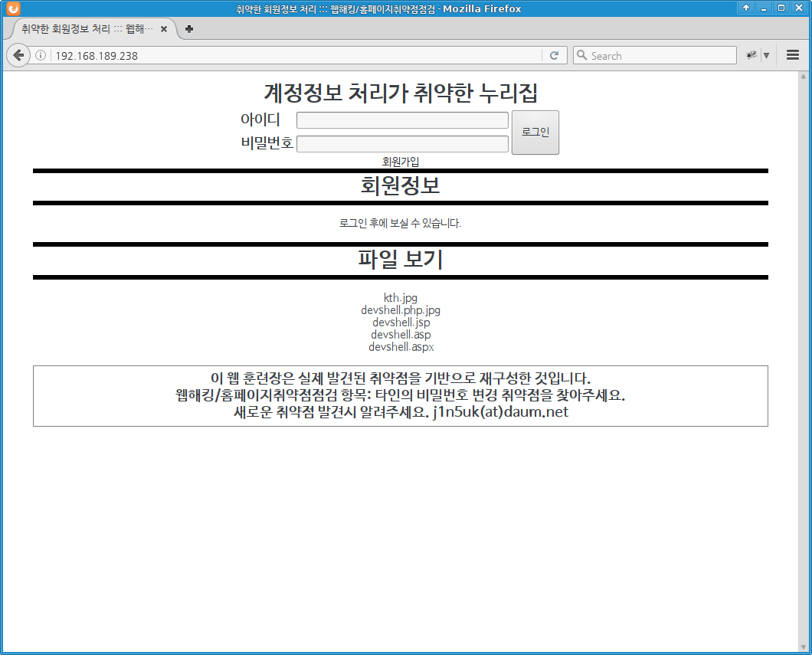Click the scrollbar down arrow
812x655 pixels.
[x=804, y=647]
